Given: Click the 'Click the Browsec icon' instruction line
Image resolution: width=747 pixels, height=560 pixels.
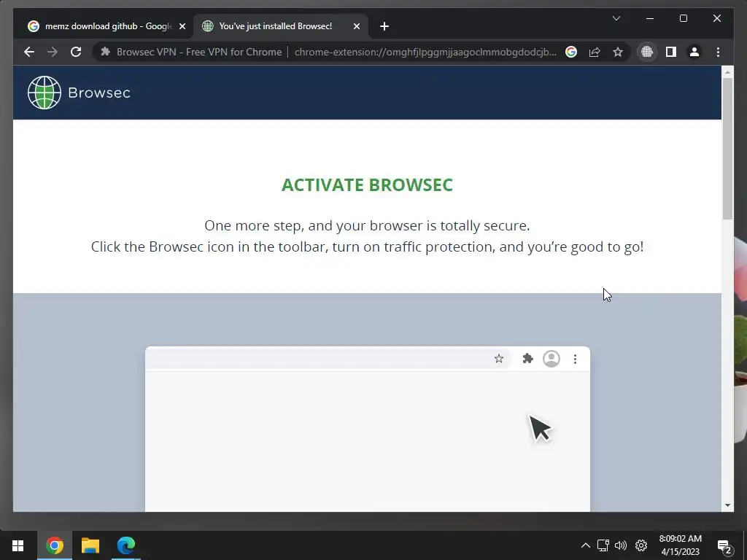Looking at the screenshot, I should tap(368, 246).
